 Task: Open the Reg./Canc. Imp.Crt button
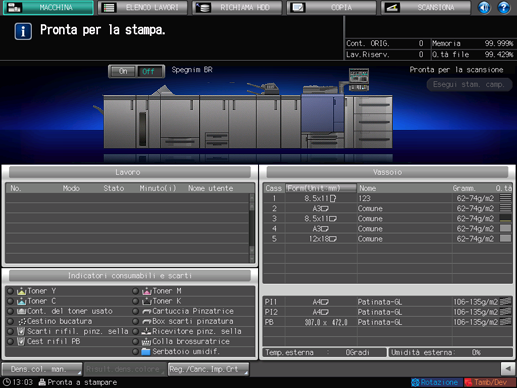pos(208,369)
